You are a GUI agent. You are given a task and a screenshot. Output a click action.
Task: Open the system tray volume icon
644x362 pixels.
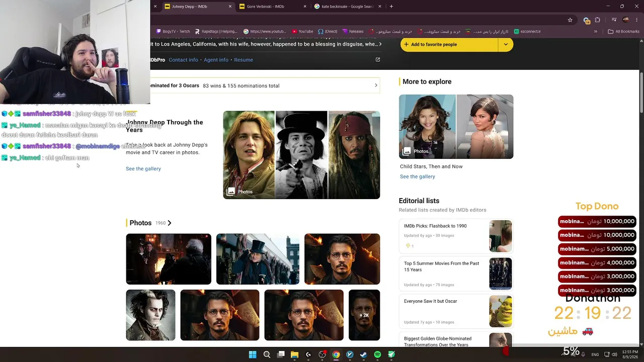pyautogui.click(x=615, y=354)
